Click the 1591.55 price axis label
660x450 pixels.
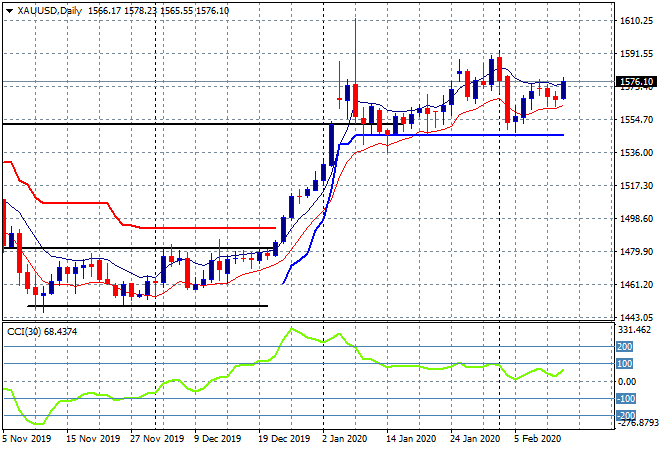pos(636,53)
